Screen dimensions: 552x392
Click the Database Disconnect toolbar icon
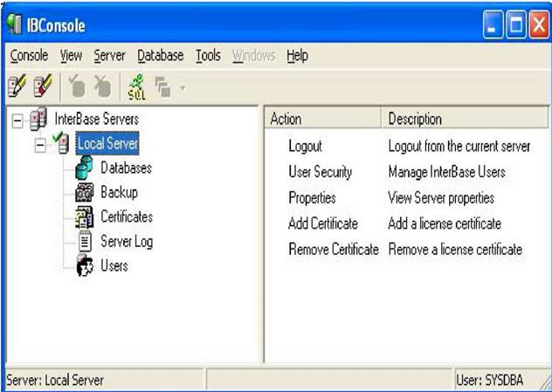click(102, 86)
